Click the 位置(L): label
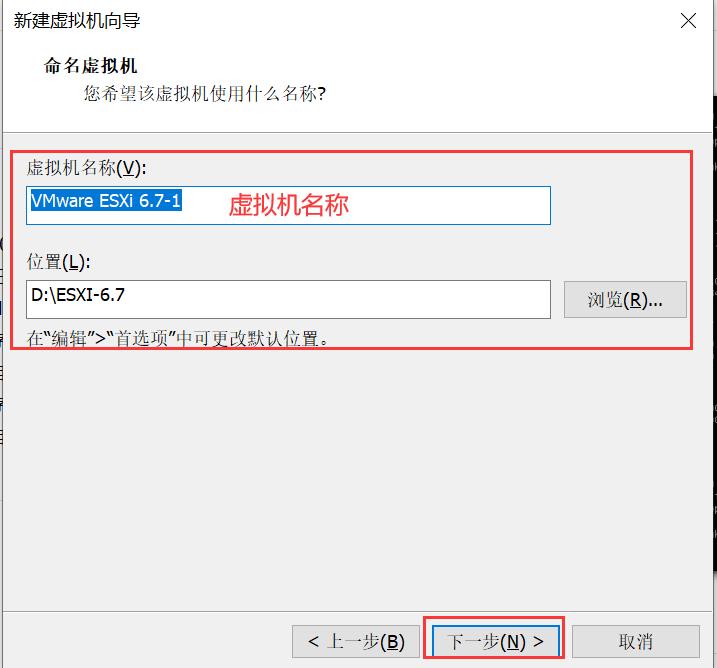This screenshot has width=717, height=668. [59, 262]
